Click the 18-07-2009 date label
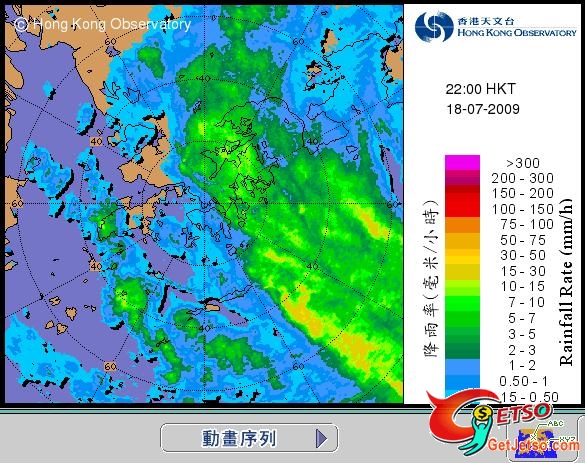 coord(483,109)
